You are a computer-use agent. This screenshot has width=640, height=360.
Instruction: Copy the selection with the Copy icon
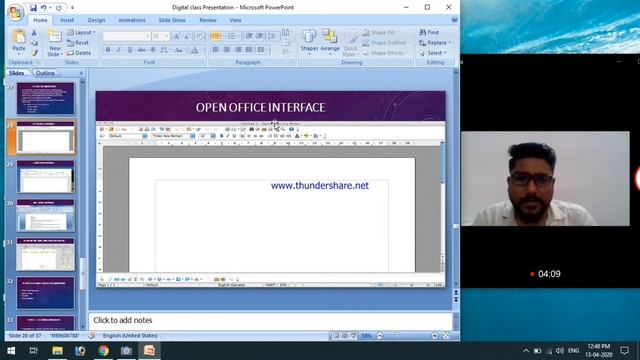tap(34, 42)
